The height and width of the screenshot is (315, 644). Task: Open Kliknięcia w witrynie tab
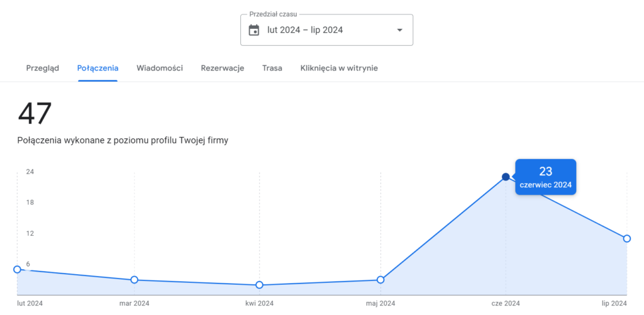point(339,69)
